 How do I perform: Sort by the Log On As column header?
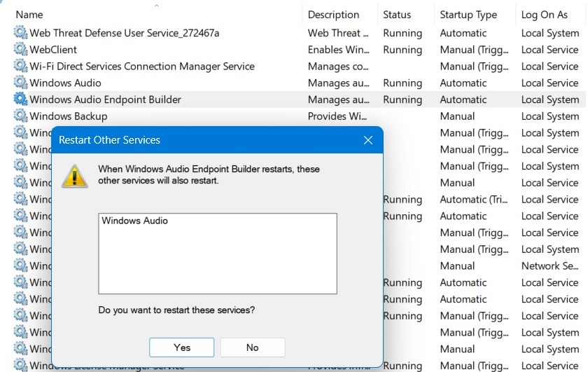point(544,15)
